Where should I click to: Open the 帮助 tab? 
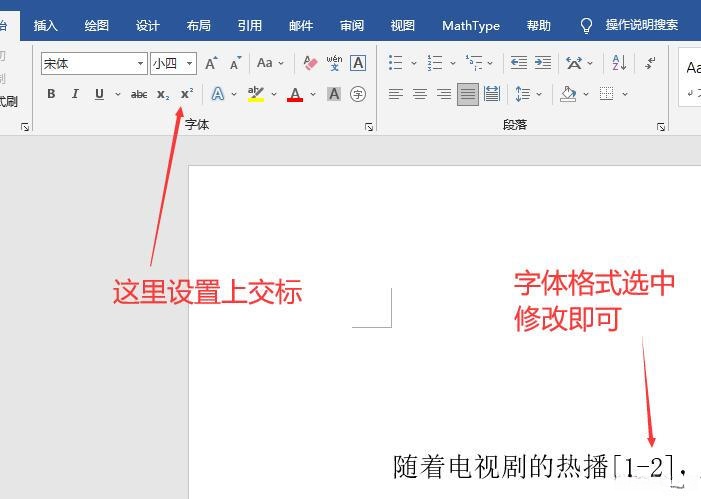pos(538,25)
